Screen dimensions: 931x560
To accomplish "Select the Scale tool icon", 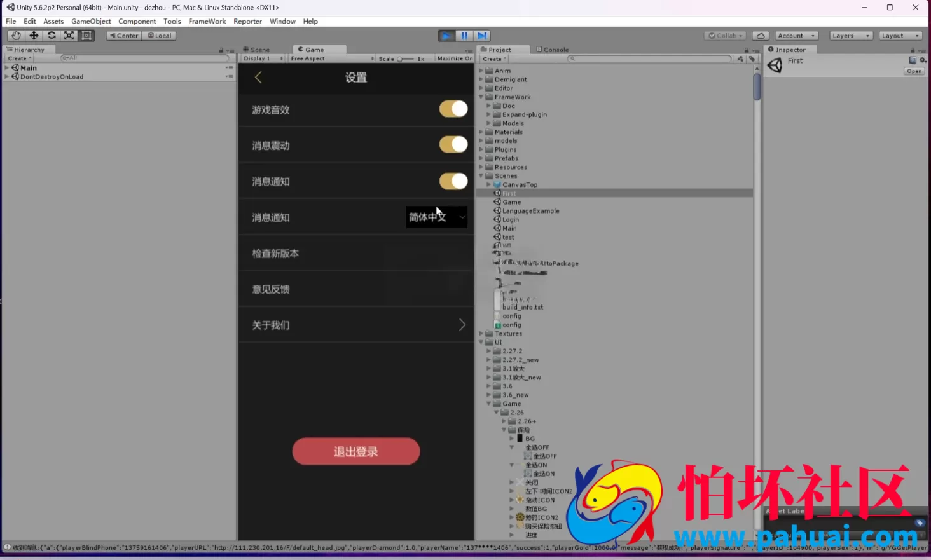I will [69, 36].
